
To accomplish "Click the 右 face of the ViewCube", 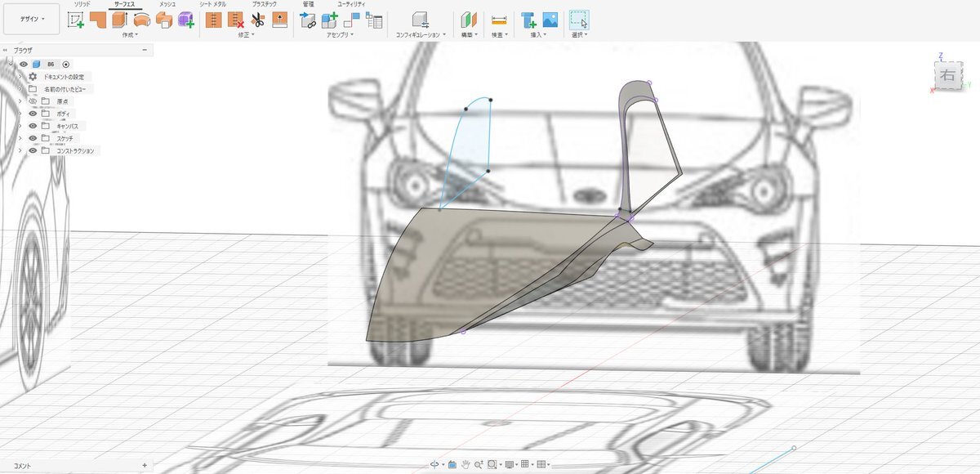I will pos(947,76).
